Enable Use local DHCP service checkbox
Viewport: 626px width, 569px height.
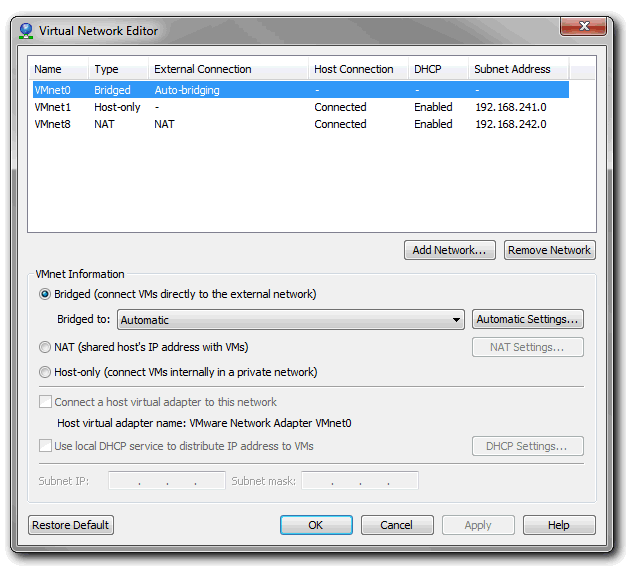[45, 446]
